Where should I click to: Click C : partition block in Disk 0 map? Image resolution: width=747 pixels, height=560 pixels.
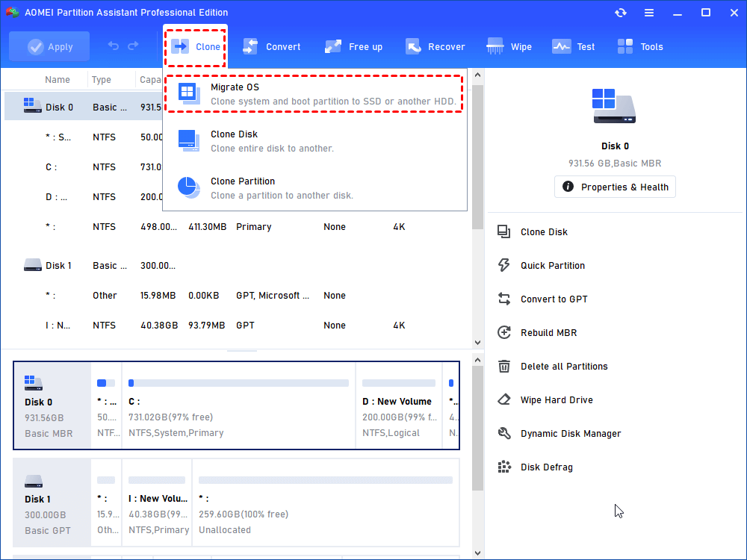coord(239,405)
